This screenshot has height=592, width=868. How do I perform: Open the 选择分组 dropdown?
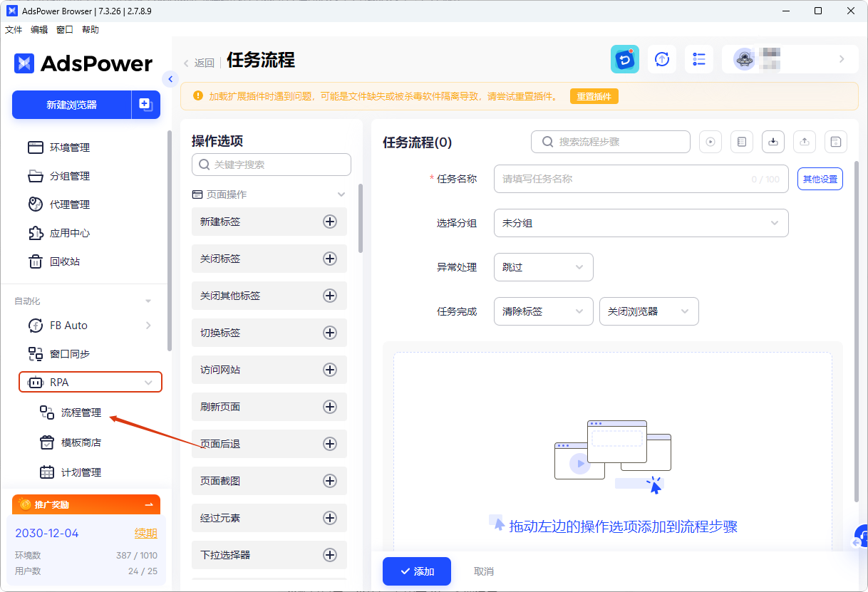point(641,223)
